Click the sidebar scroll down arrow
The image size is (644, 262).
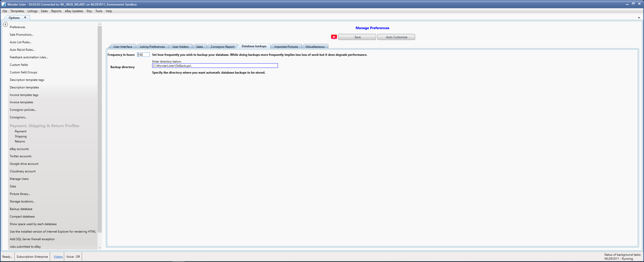[100, 248]
